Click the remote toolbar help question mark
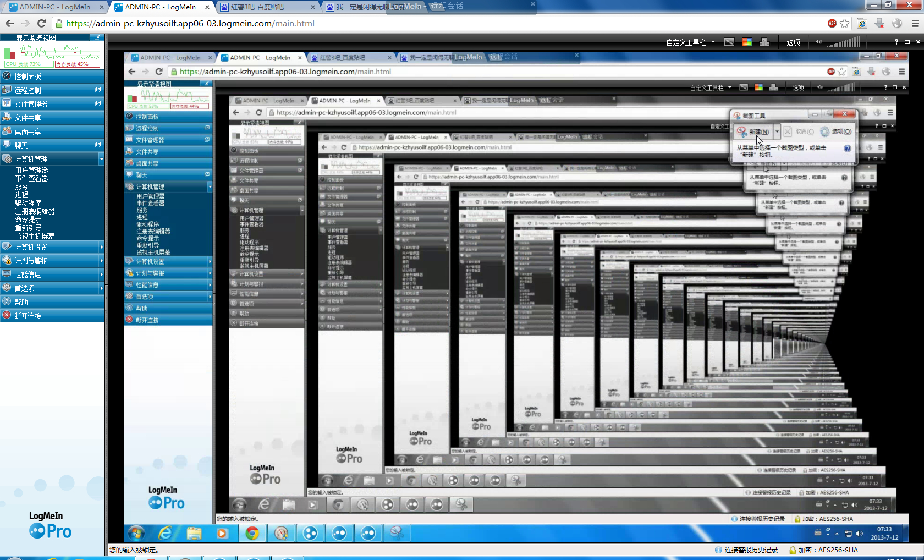Viewport: 924px width, 560px height. (897, 42)
